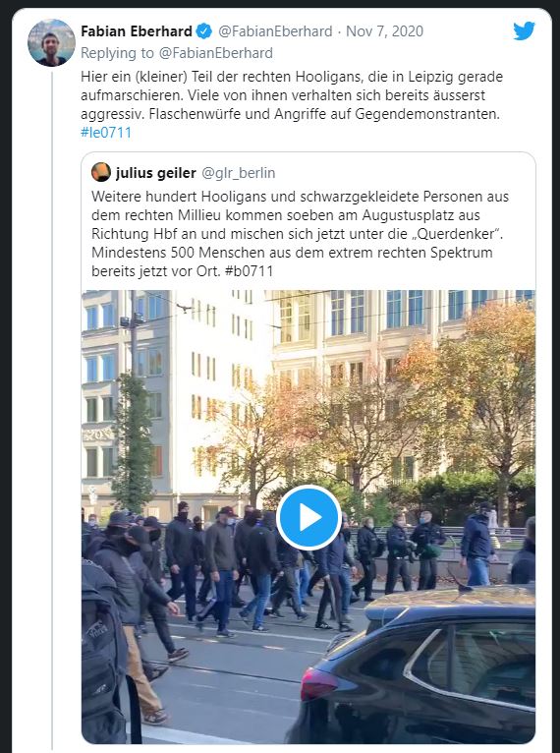Open the Fabian Eberhard display name
This screenshot has width=560, height=753.
[137, 31]
